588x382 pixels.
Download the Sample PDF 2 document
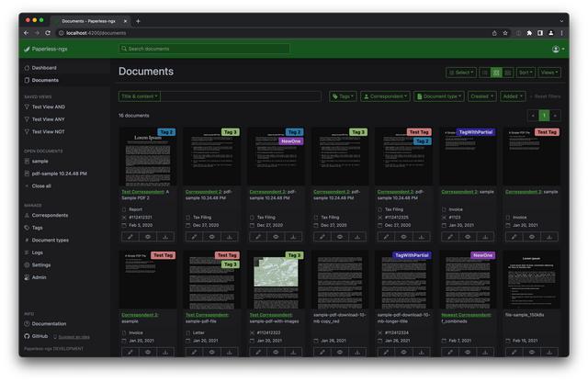(165, 237)
